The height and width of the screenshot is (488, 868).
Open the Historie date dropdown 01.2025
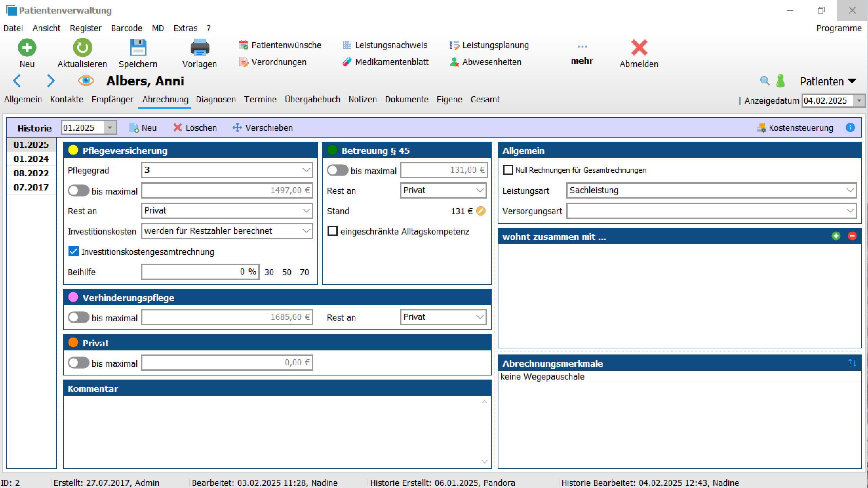[x=110, y=128]
